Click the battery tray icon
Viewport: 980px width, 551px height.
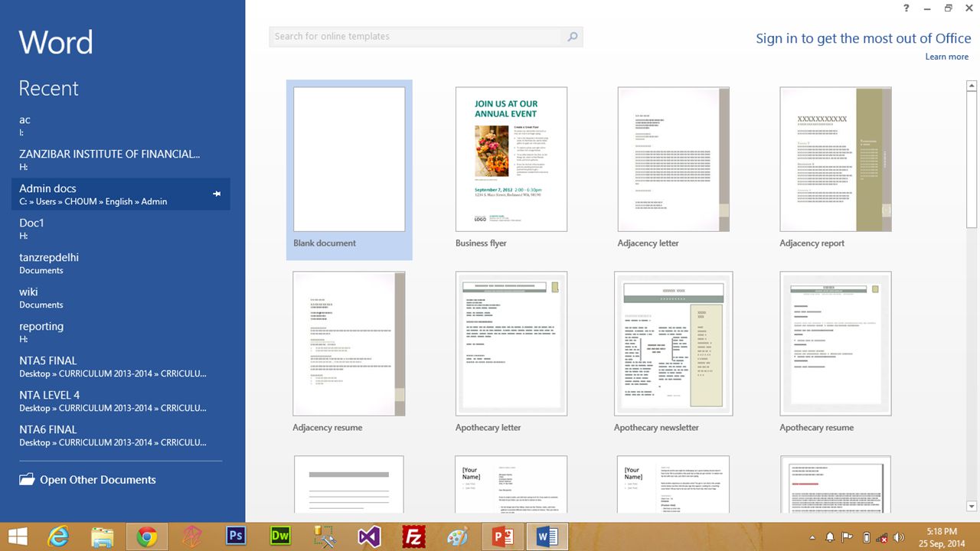(866, 537)
